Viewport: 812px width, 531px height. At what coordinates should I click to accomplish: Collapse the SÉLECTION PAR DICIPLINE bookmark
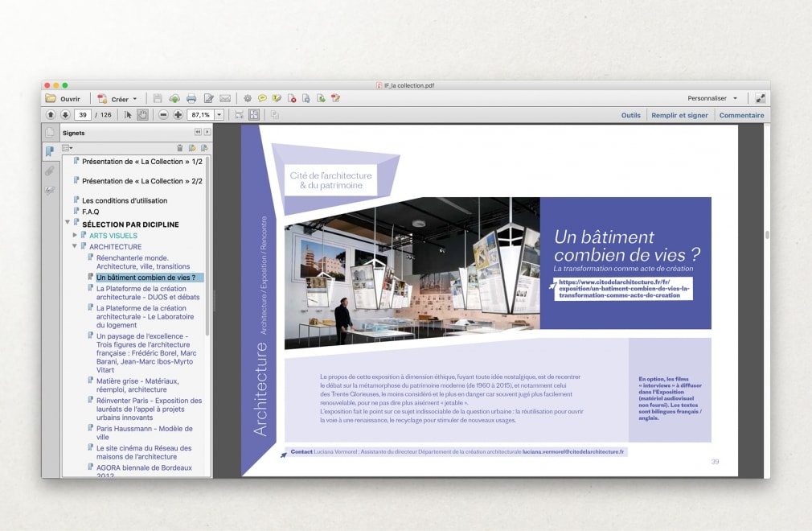tap(67, 223)
